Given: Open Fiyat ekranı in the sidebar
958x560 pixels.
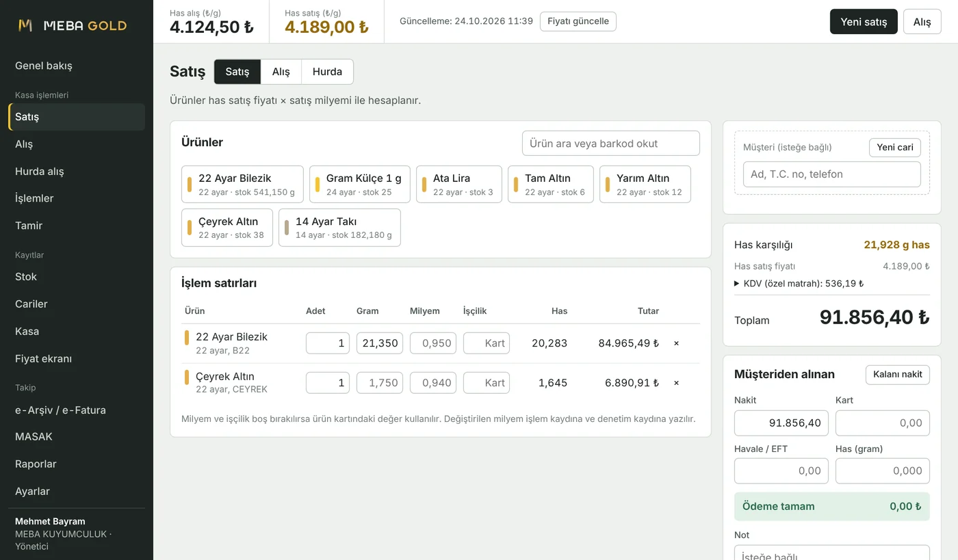Looking at the screenshot, I should [x=77, y=359].
